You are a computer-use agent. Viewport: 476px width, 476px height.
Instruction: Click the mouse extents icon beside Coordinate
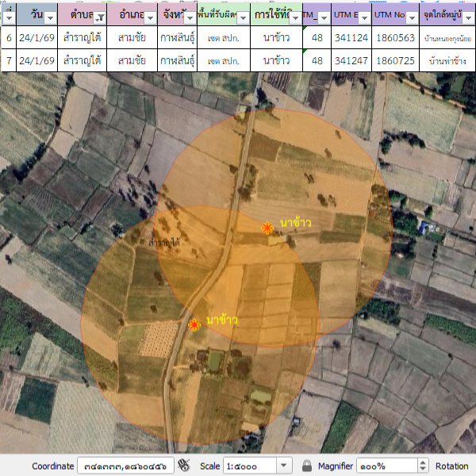(x=185, y=466)
